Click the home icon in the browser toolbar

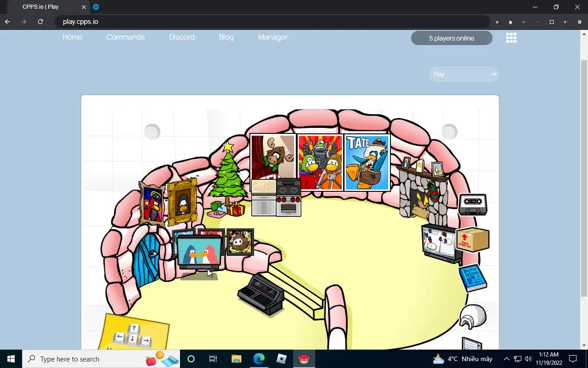pos(510,22)
